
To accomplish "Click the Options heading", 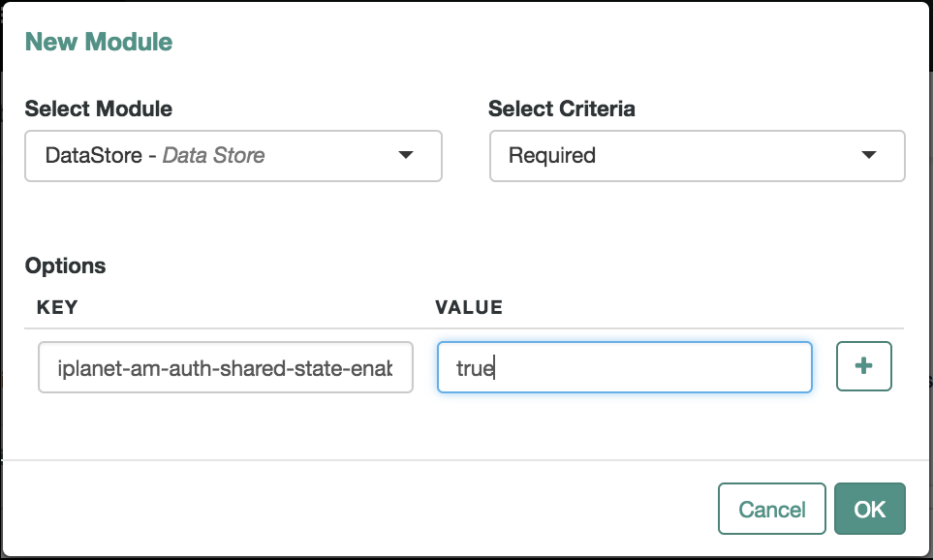I will click(x=66, y=265).
